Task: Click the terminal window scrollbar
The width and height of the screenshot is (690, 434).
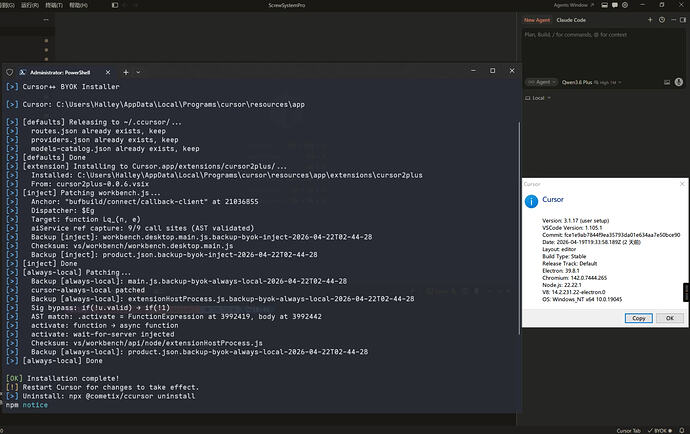Action: [519, 228]
